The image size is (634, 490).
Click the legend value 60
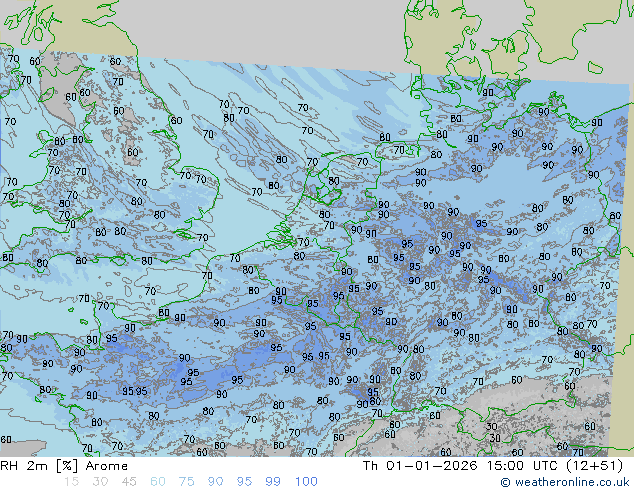point(158,482)
